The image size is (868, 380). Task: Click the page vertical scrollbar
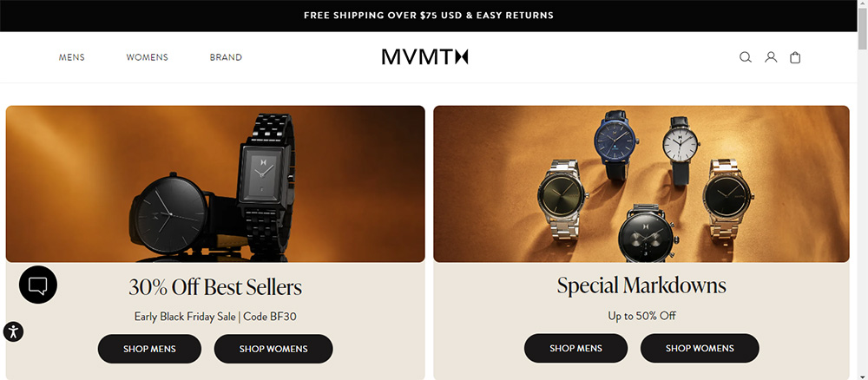863,194
